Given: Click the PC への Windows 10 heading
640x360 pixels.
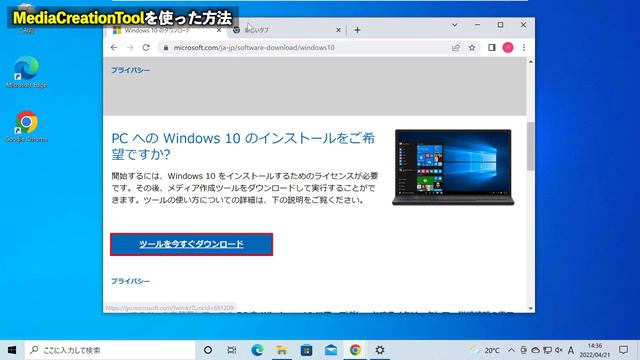Looking at the screenshot, I should click(243, 146).
